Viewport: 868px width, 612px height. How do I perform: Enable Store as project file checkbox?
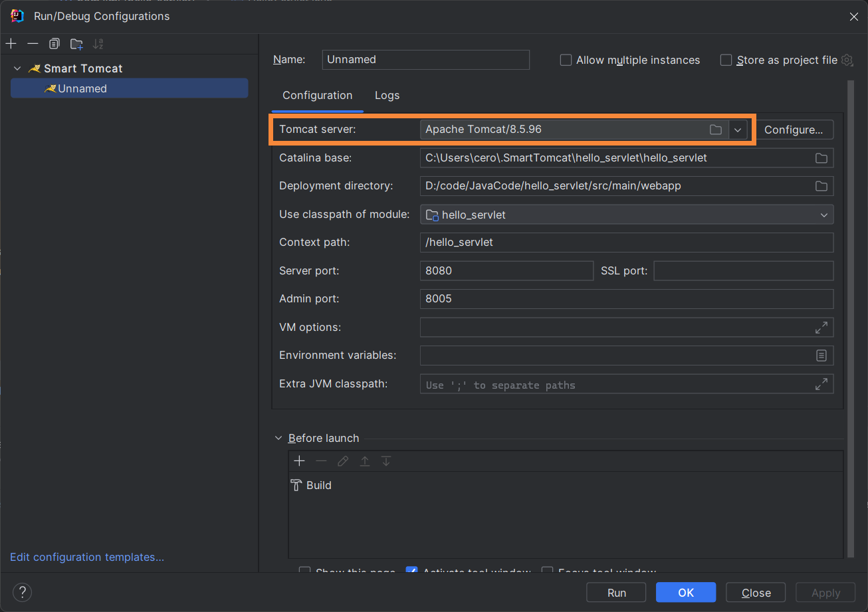pos(726,60)
